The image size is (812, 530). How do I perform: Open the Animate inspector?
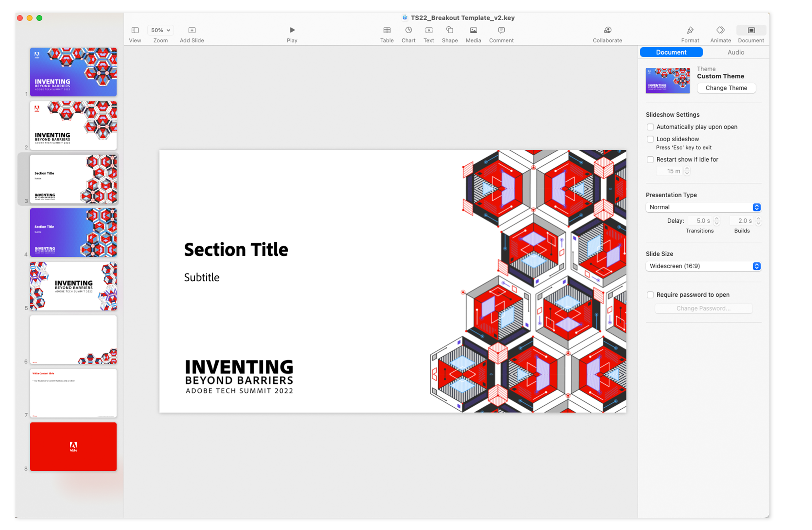coord(720,30)
